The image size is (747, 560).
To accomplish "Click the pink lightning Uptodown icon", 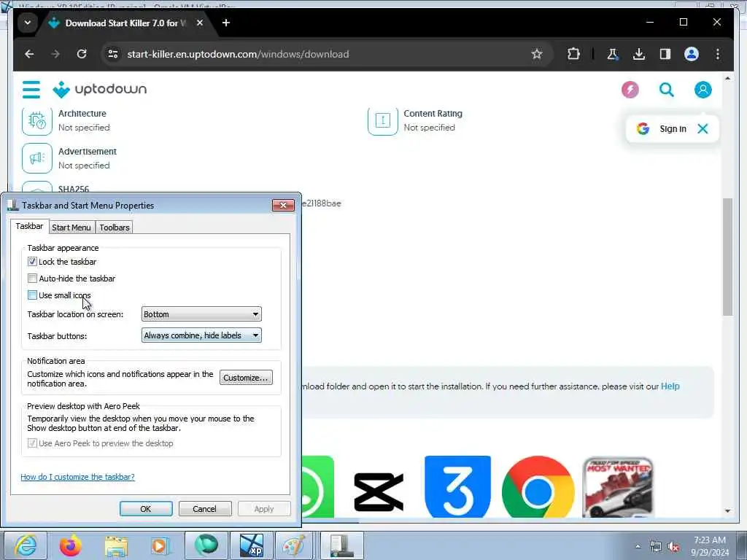I will [x=630, y=90].
